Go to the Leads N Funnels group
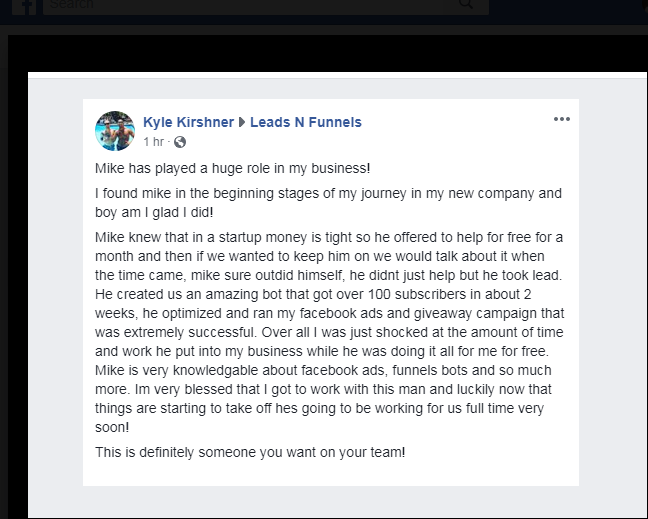The width and height of the screenshot is (648, 519). click(x=306, y=122)
